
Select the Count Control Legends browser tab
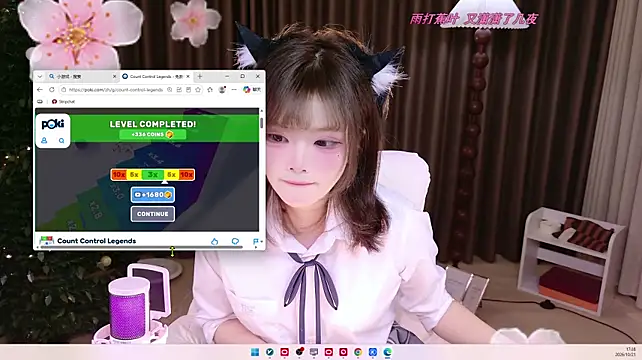tap(156, 77)
